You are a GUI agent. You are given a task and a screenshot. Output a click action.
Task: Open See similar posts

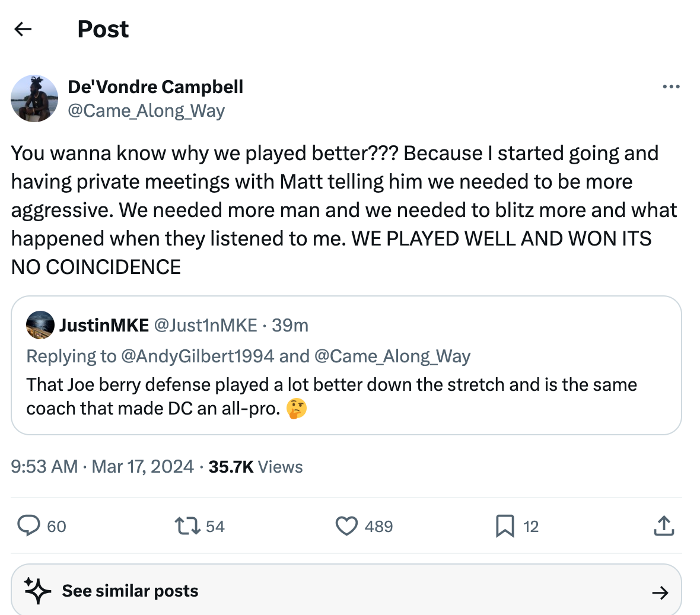pyautogui.click(x=131, y=591)
